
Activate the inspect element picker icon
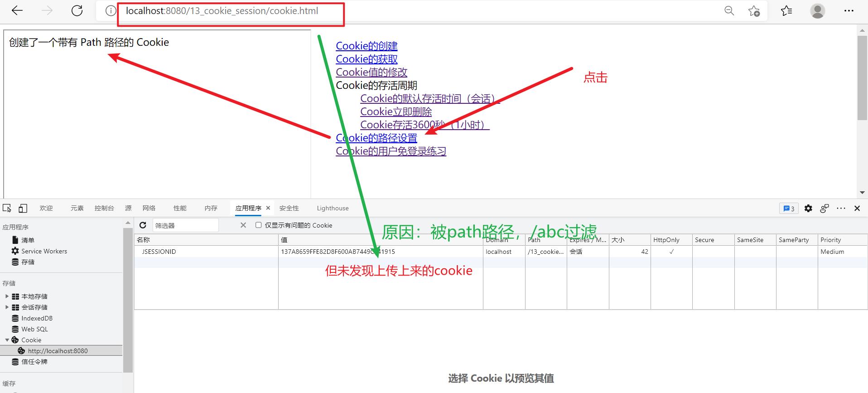[7, 208]
